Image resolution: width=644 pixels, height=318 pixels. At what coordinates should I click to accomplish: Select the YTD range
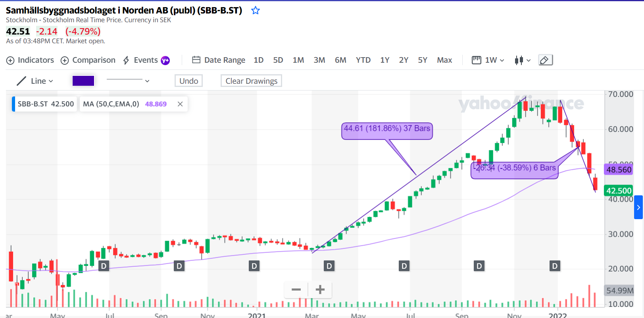363,60
